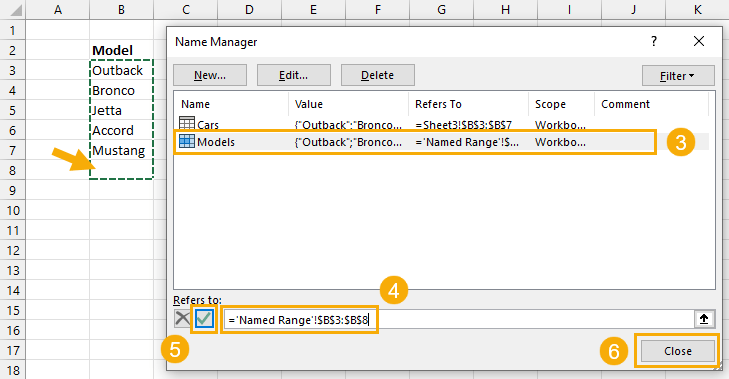The image size is (729, 379).
Task: Select column I header
Action: pos(569,10)
